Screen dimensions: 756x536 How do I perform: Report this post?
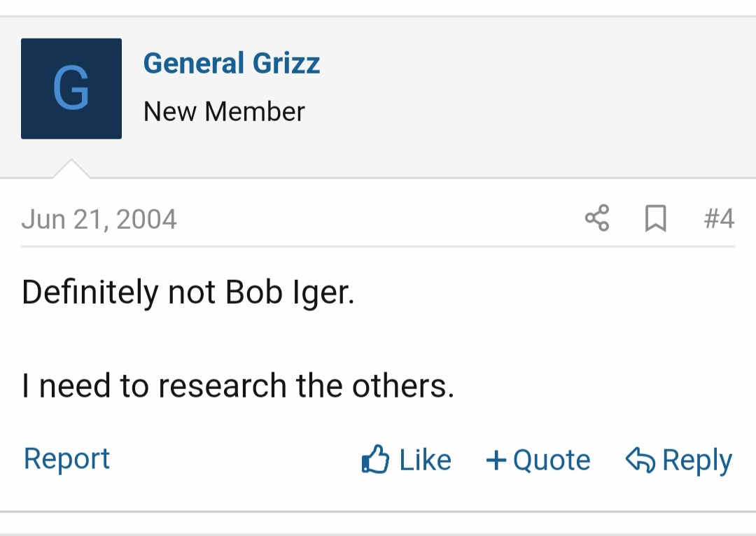pyautogui.click(x=67, y=459)
